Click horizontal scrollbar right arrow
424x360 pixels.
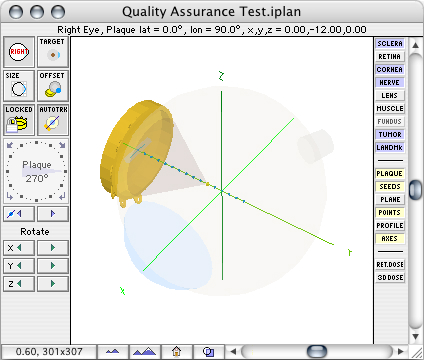coord(400,351)
